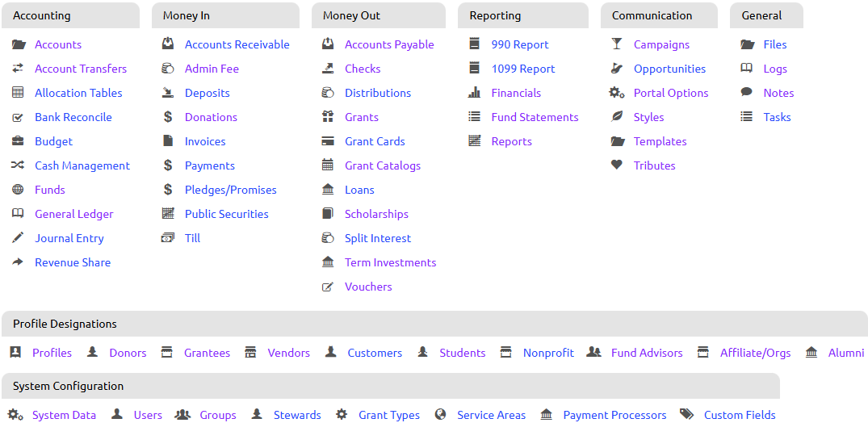
Task: Open Payment Processors link
Action: pos(615,415)
